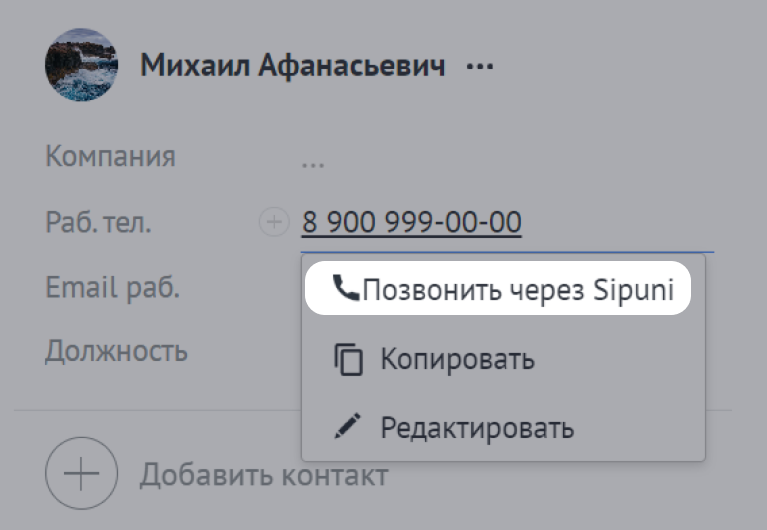The height and width of the screenshot is (530, 767).
Task: Click the Добавить контакт label
Action: (264, 475)
